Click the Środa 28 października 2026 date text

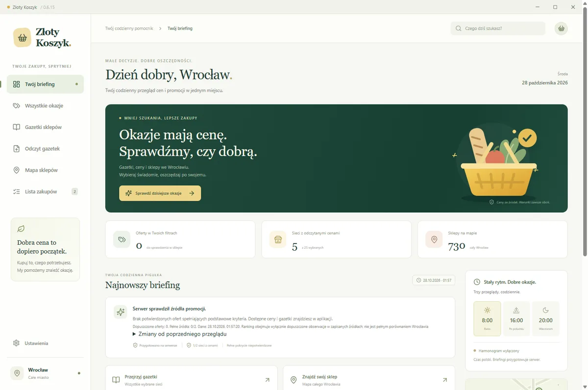[x=545, y=78]
